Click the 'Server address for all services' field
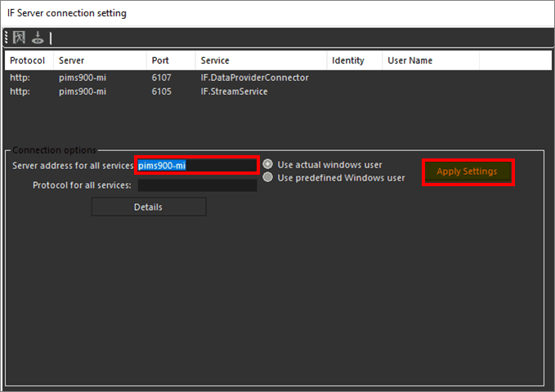The image size is (555, 392). point(197,165)
